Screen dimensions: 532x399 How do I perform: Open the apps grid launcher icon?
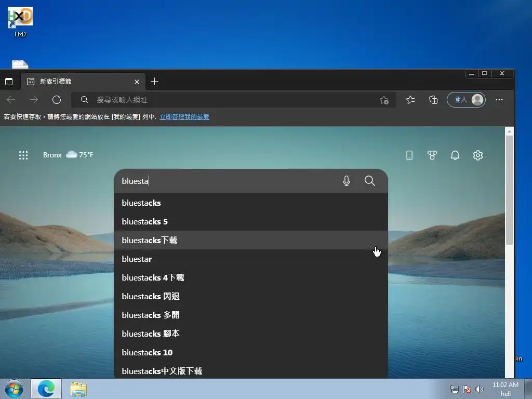pos(23,155)
